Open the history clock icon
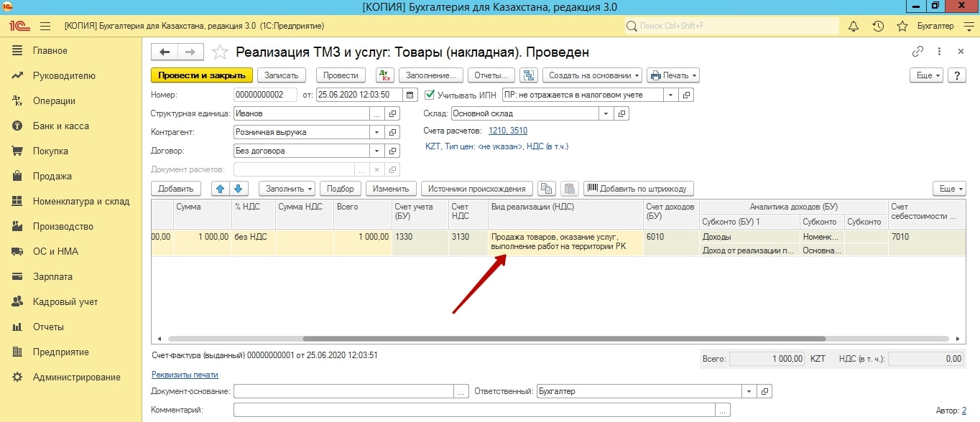The width and height of the screenshot is (980, 422). point(878,26)
